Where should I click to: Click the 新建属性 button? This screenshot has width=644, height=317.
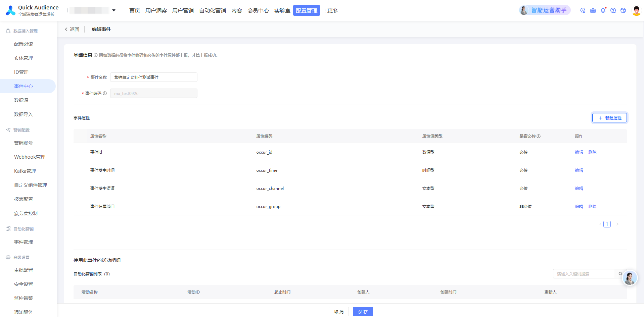(609, 118)
